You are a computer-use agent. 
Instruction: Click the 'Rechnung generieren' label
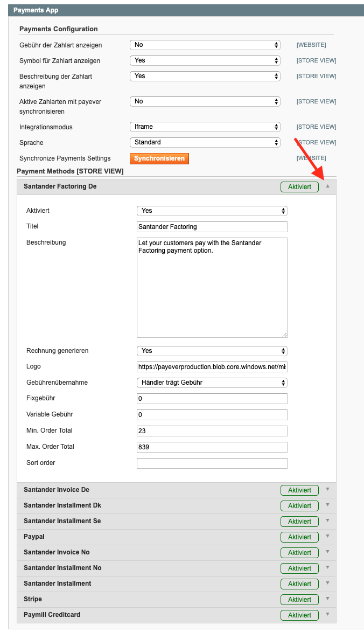57,351
